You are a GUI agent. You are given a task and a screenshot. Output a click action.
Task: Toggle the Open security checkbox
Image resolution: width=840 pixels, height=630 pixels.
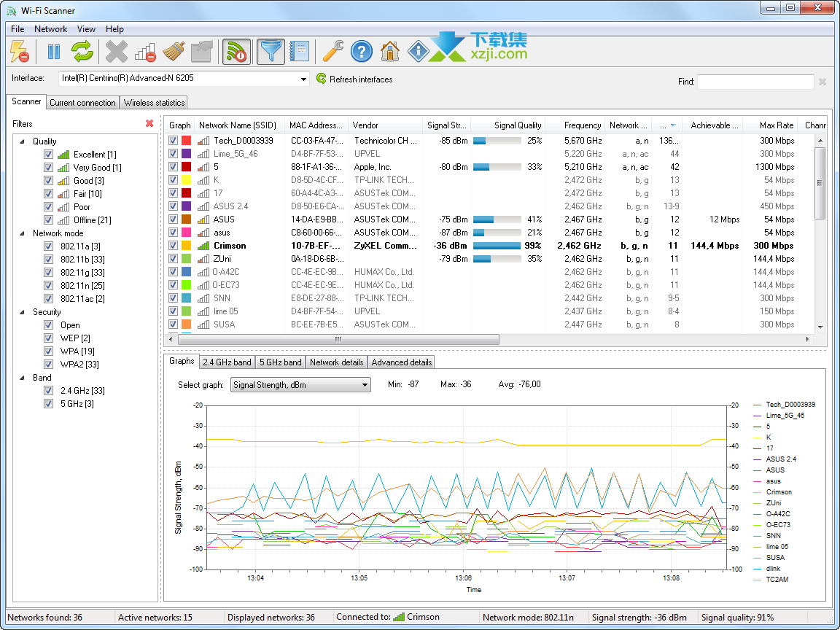pyautogui.click(x=48, y=325)
